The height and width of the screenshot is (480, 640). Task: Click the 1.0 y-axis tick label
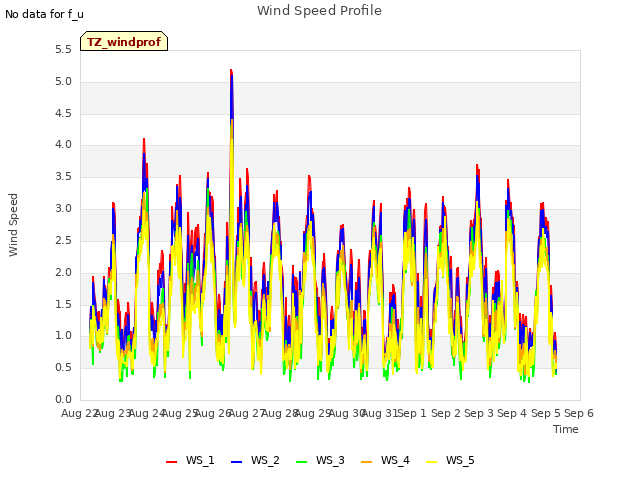pos(63,336)
